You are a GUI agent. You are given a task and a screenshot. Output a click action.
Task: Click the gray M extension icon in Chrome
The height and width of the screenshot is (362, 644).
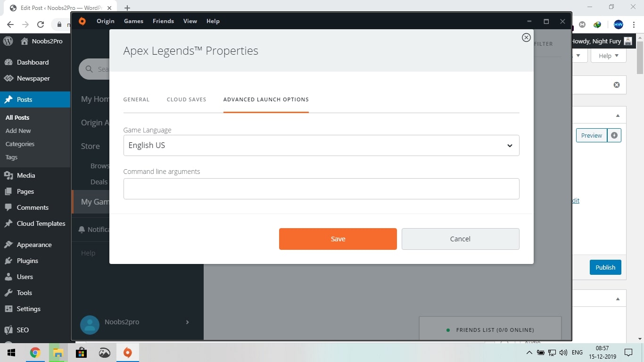[x=582, y=25]
